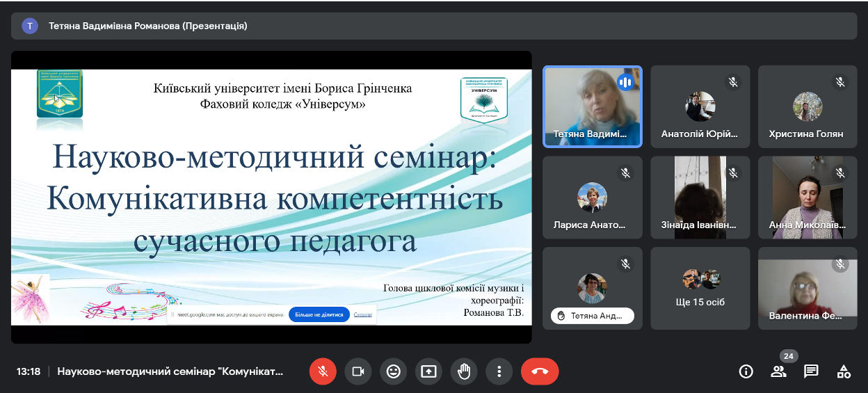Image resolution: width=868 pixels, height=393 pixels.
Task: Click the meeting title in bottom bar
Action: (170, 371)
